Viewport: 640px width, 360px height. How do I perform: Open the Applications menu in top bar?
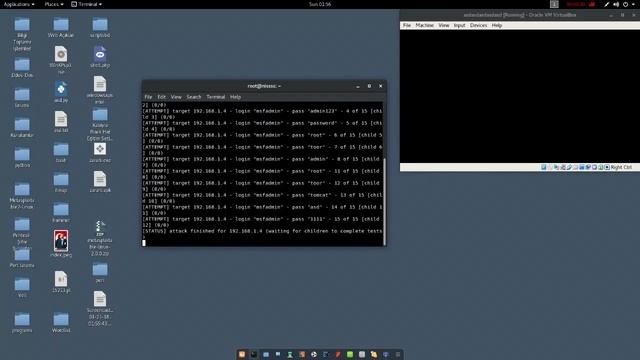[x=19, y=4]
